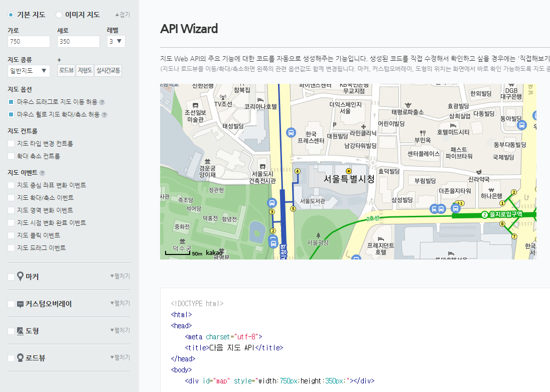Open help icon next to 마우스 드래그 option
This screenshot has width=550, height=392.
pos(102,102)
